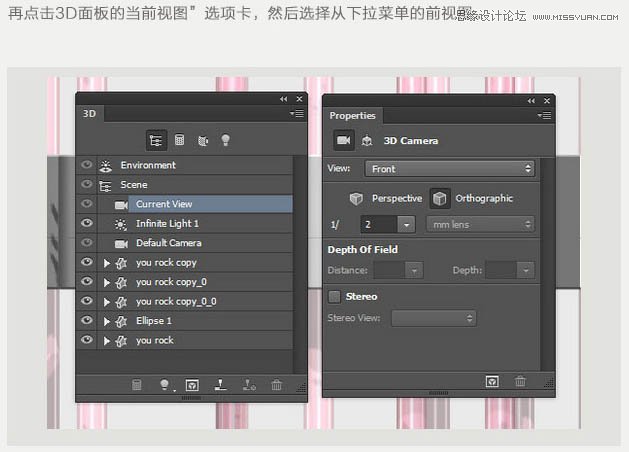Select the Scene row
629x452 pixels.
[x=184, y=185]
